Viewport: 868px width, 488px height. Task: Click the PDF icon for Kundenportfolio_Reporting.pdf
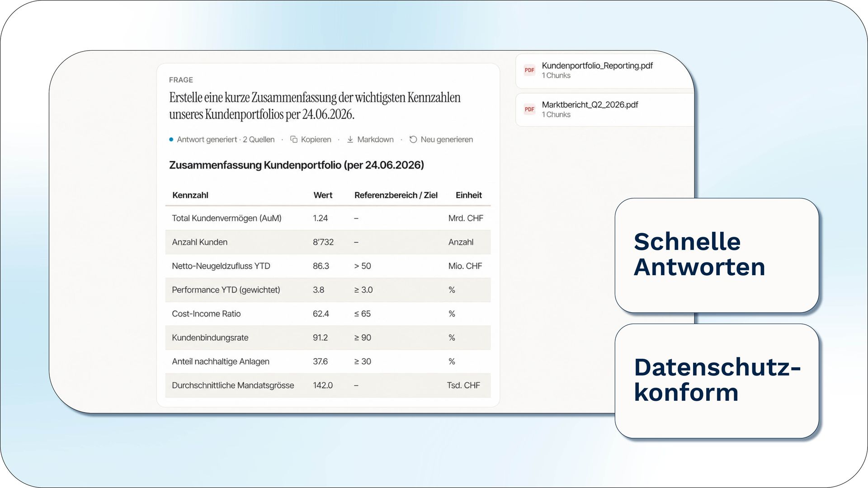(x=529, y=70)
